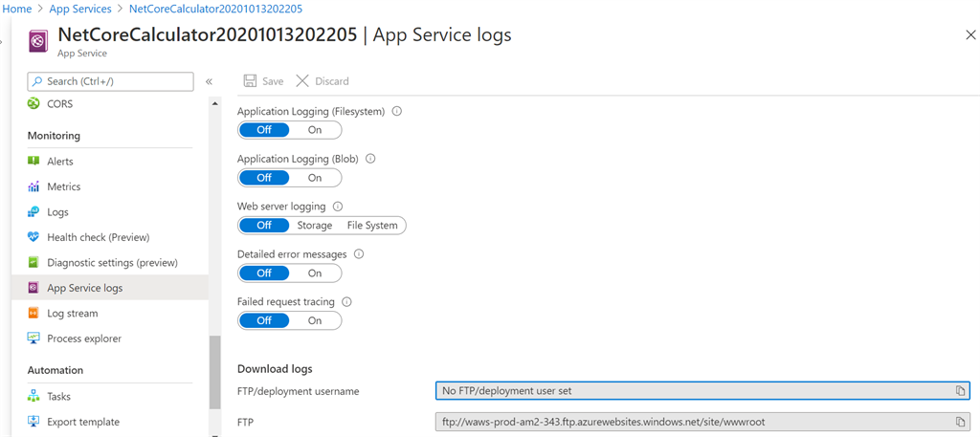Turn on Application Logging (Filesystem)
This screenshot has width=980, height=437.
(x=315, y=130)
